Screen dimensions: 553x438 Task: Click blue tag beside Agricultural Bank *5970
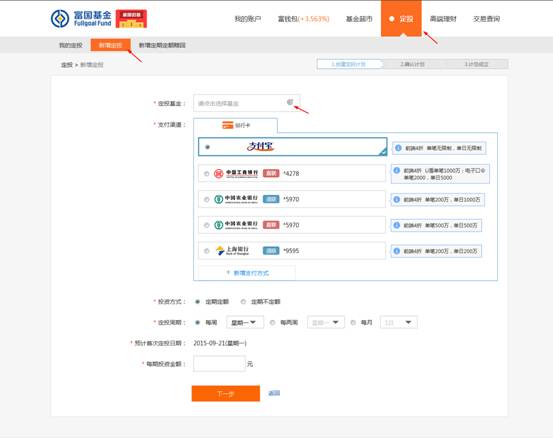(x=271, y=199)
